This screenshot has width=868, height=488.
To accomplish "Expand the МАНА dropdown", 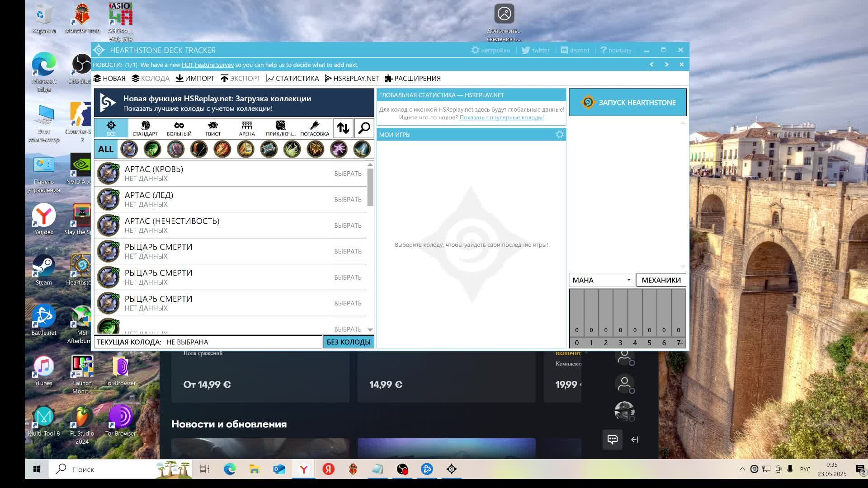I will pyautogui.click(x=602, y=280).
